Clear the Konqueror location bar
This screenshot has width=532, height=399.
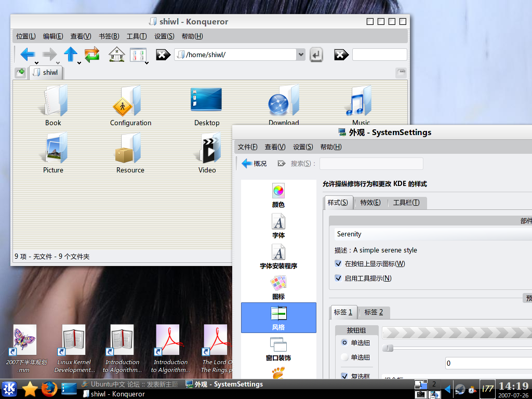tap(163, 54)
